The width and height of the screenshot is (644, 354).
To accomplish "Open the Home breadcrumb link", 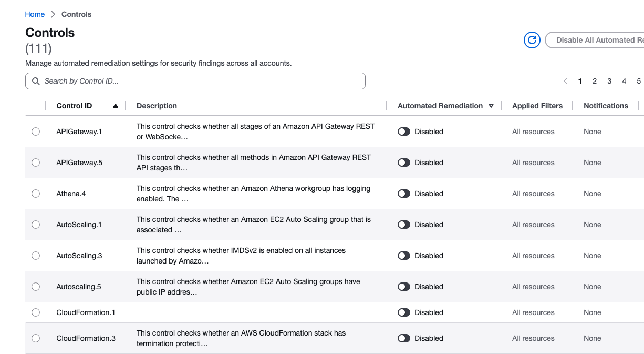I will click(35, 14).
